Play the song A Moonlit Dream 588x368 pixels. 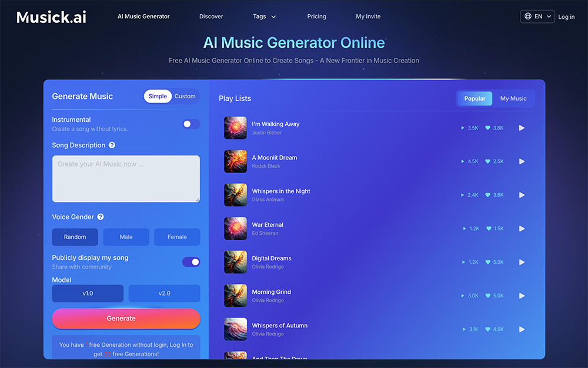[x=522, y=161]
